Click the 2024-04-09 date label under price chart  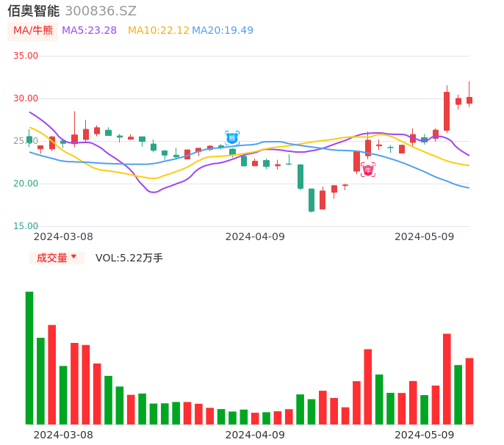click(254, 236)
